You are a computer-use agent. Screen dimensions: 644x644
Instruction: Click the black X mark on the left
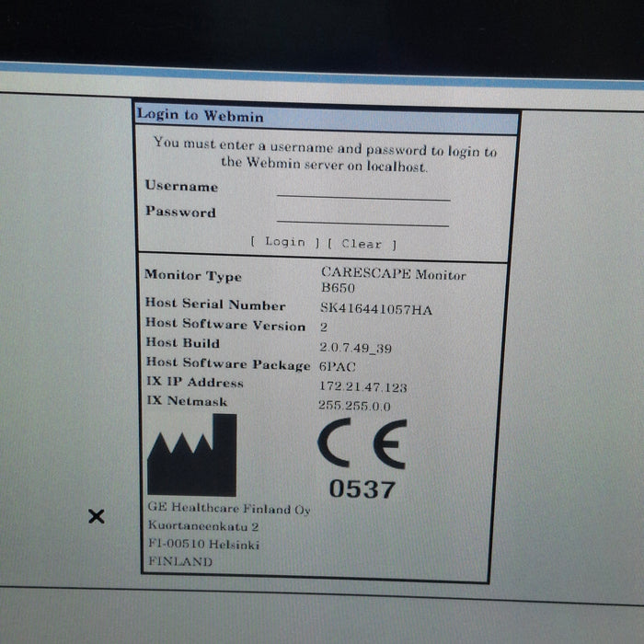pyautogui.click(x=96, y=516)
